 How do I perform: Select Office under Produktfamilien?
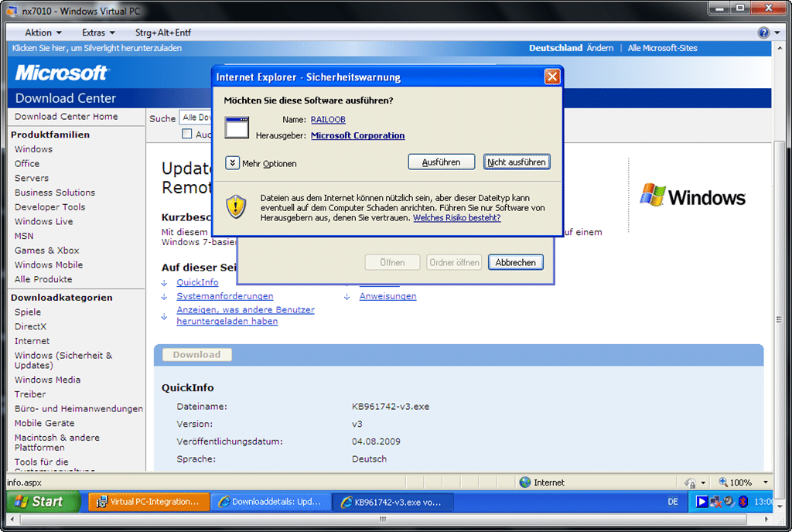coord(27,163)
